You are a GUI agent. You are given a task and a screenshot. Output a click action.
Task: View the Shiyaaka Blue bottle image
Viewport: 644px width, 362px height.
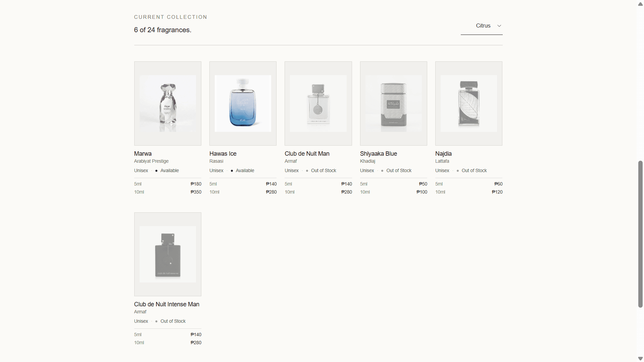[x=394, y=103]
